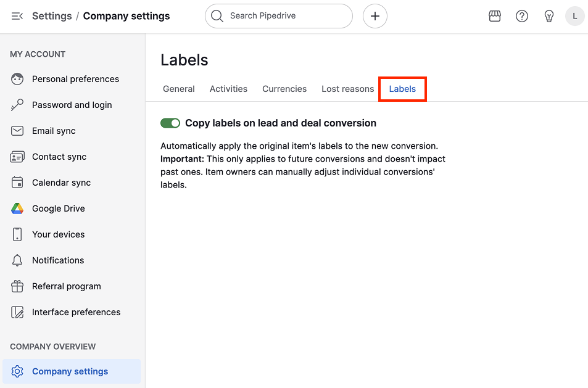Select the Lost reasons tab
Screen dimensions: 588x388
[x=347, y=89]
